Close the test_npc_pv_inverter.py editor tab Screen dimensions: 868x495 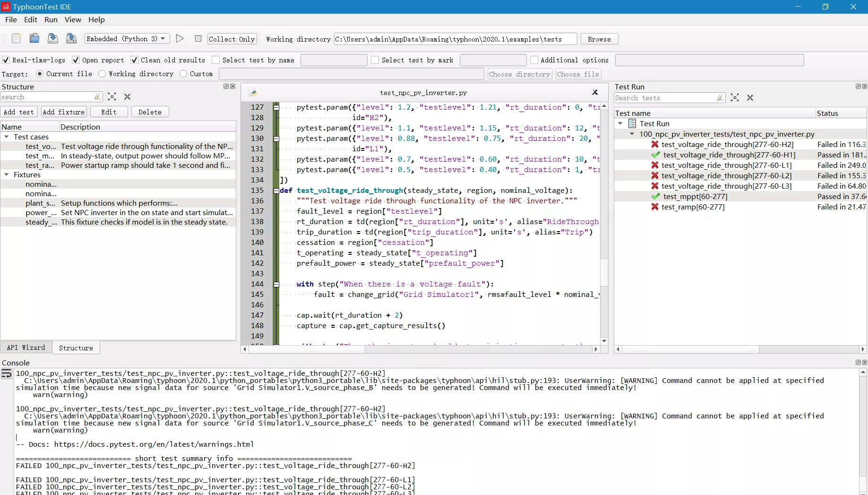(x=595, y=93)
